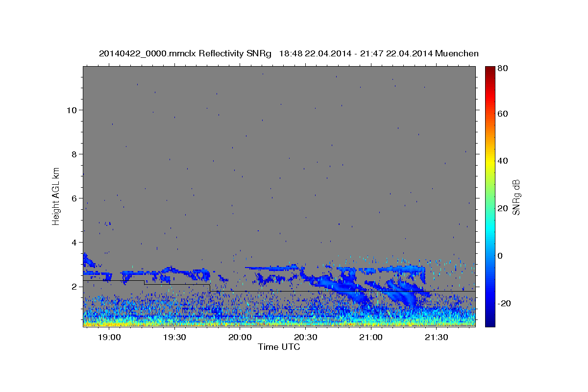The image size is (588, 392).
Task: Click the height tick label 8
Action: pyautogui.click(x=74, y=154)
